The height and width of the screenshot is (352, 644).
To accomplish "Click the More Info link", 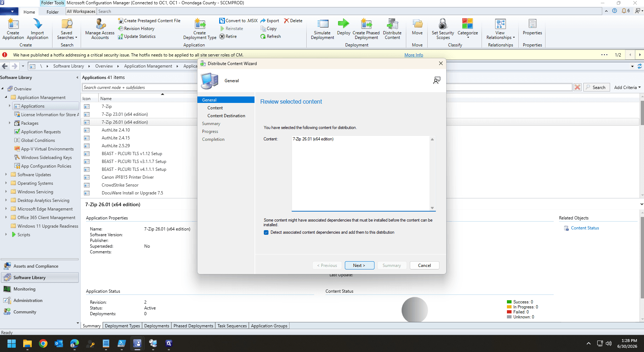I will pyautogui.click(x=414, y=55).
